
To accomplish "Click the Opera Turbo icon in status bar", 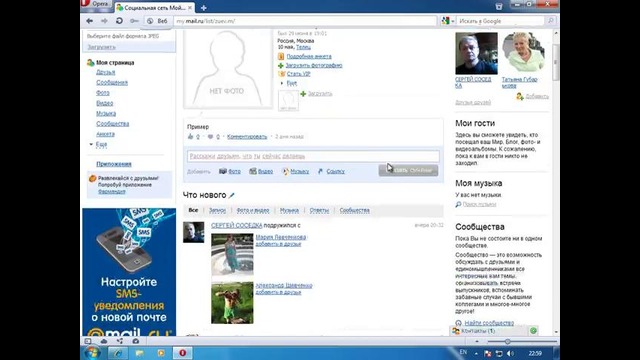I will [136, 341].
